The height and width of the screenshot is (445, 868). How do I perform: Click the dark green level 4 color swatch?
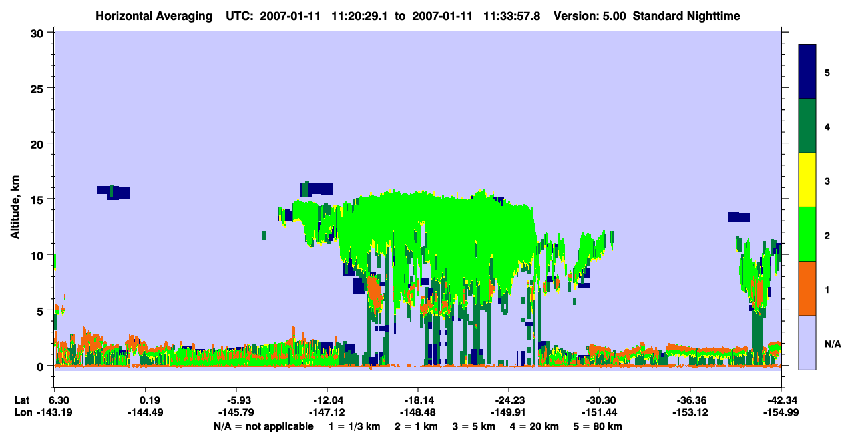[x=807, y=126]
